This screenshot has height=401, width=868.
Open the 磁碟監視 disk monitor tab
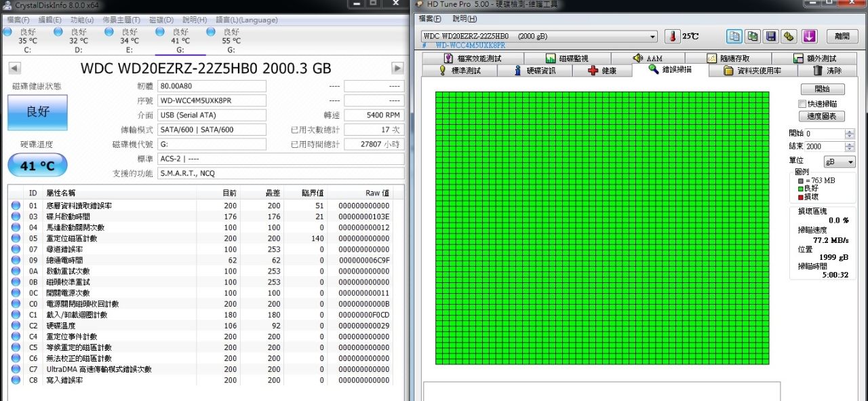click(567, 58)
